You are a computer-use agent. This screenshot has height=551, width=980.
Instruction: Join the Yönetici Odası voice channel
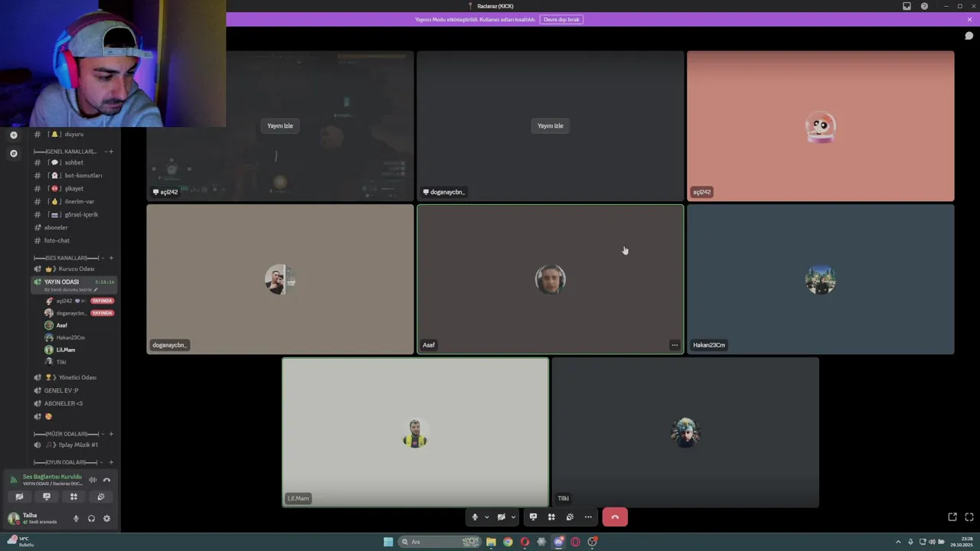[x=74, y=377]
